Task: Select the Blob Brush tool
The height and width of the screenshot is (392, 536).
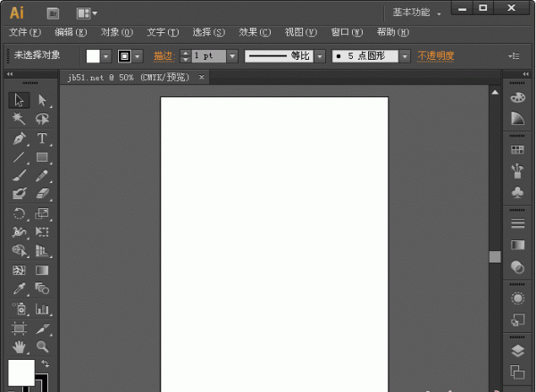Action: tap(19, 194)
